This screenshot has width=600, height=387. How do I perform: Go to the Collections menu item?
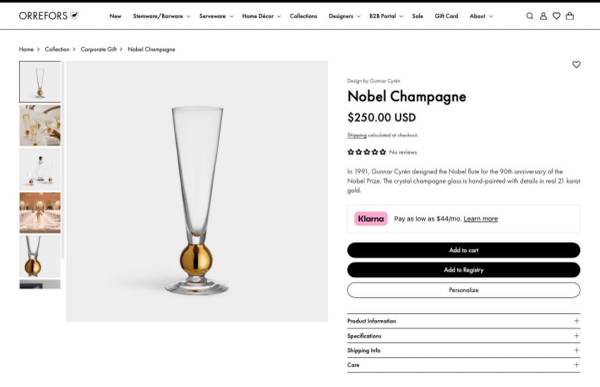[x=303, y=16]
